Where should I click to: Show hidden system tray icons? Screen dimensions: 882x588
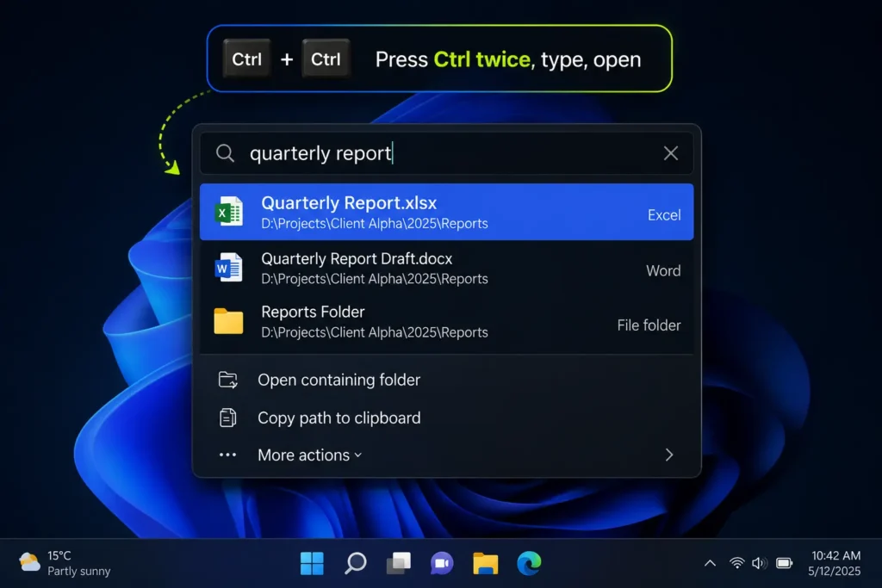(710, 563)
